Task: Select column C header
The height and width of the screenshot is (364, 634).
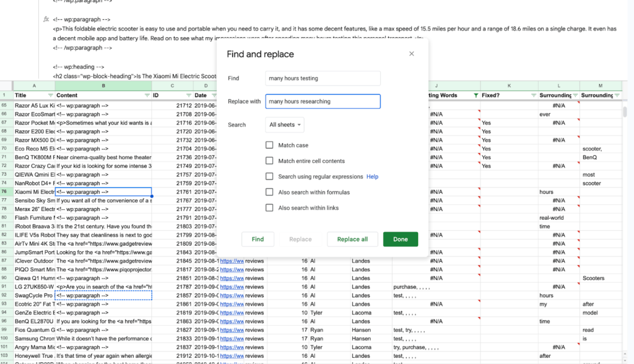Action: (173, 86)
